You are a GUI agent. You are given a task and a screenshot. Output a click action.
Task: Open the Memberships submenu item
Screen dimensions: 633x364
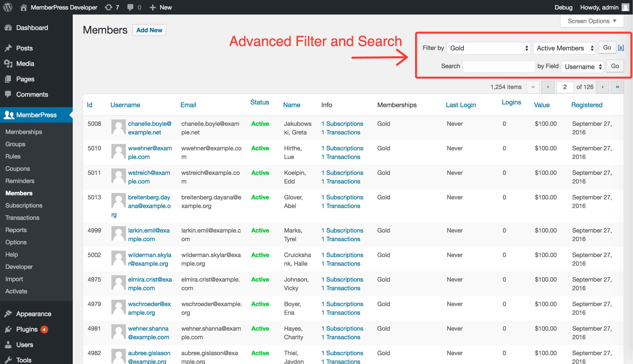pyautogui.click(x=24, y=132)
